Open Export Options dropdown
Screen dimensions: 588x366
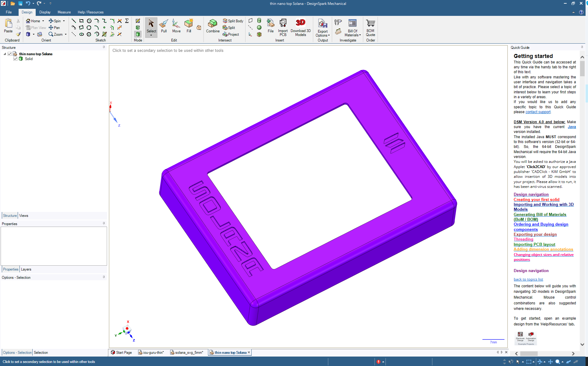[323, 34]
